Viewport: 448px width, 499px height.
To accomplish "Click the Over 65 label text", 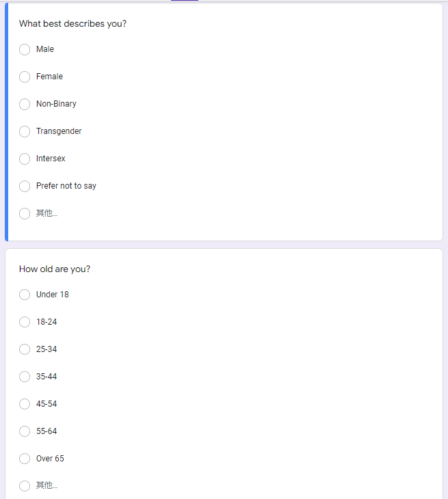I will [50, 459].
